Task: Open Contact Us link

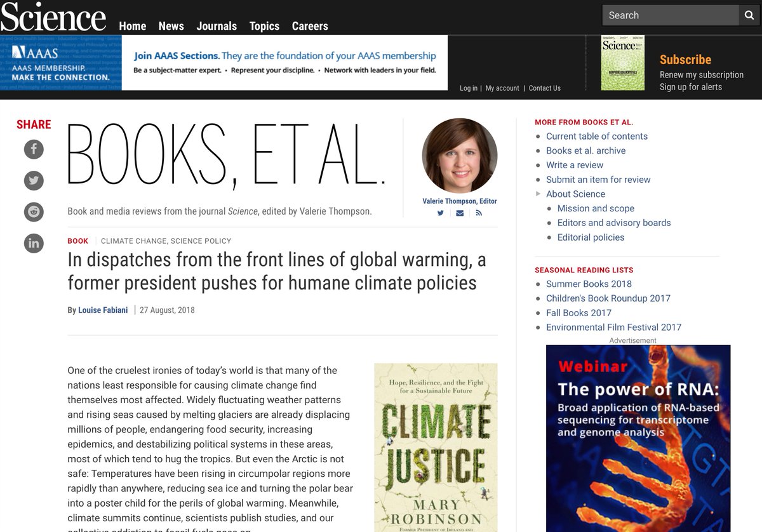Action: tap(545, 88)
